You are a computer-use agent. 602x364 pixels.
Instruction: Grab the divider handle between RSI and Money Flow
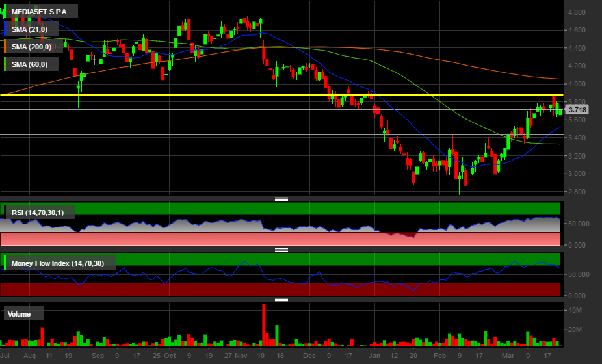point(281,250)
